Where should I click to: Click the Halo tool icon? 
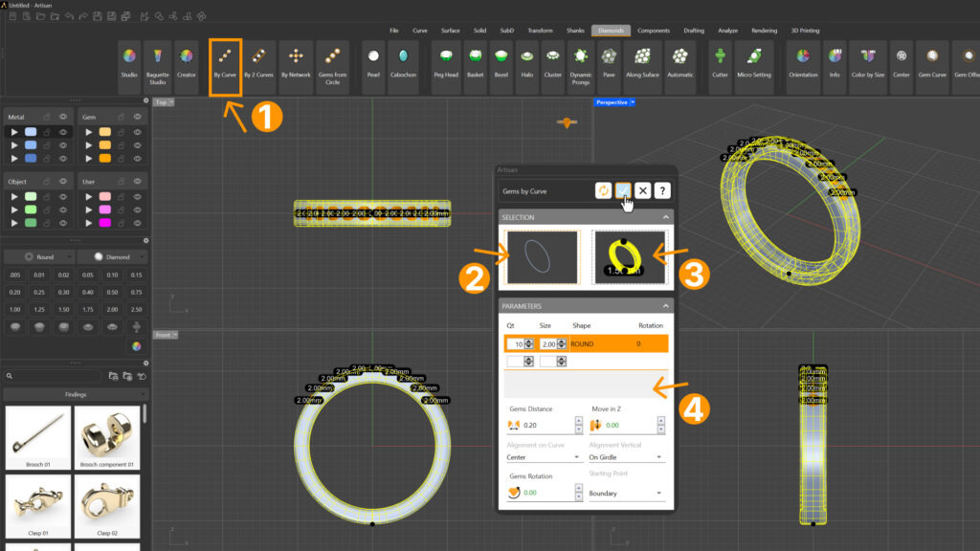(x=525, y=63)
